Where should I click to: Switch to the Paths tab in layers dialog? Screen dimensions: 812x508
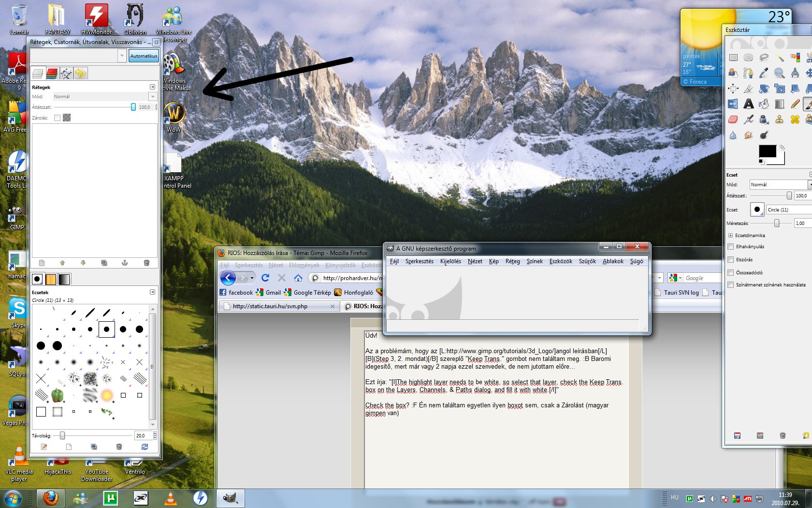point(66,74)
